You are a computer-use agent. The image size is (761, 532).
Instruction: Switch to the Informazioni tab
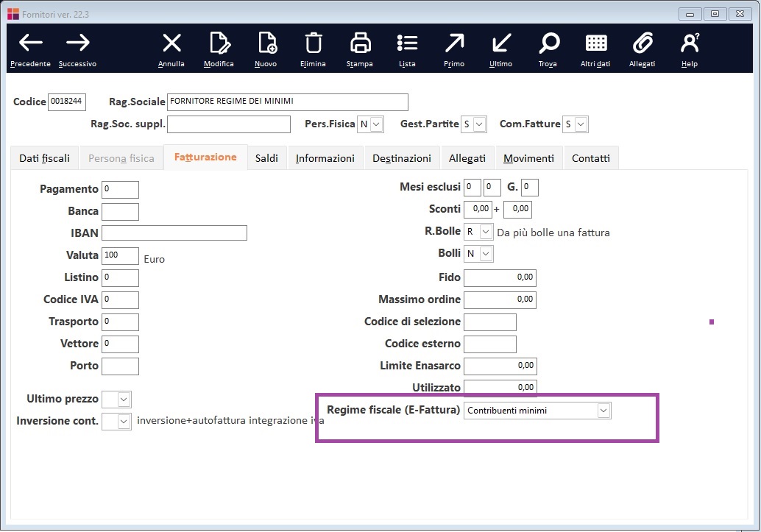[x=325, y=158]
